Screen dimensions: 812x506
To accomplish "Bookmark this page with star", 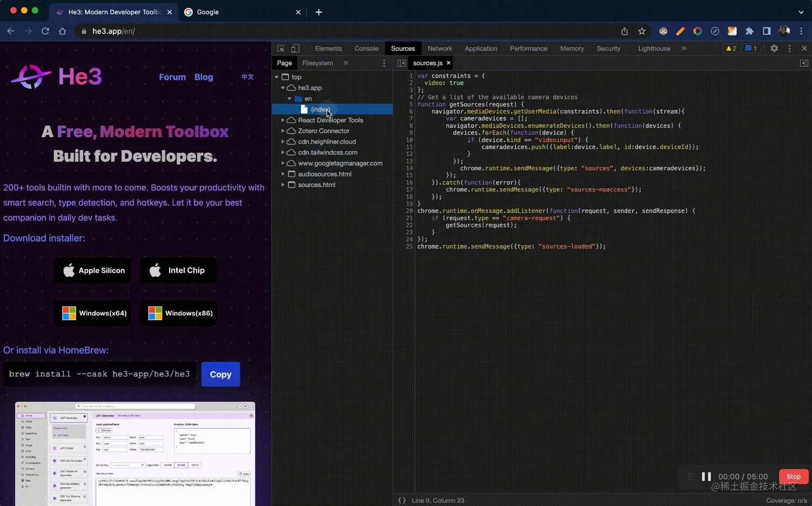I will tap(642, 31).
